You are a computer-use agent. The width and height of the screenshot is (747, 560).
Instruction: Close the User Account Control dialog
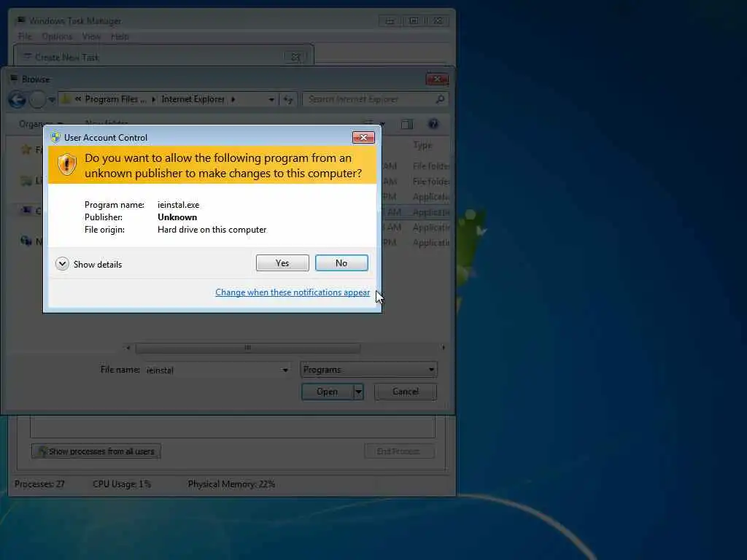pyautogui.click(x=363, y=138)
